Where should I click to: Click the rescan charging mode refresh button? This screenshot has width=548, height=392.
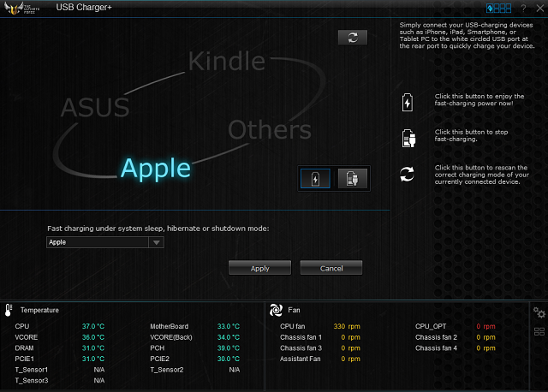352,37
